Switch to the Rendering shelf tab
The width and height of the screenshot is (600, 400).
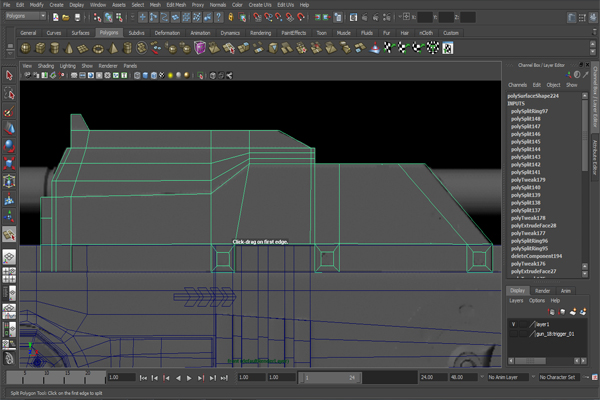[x=260, y=33]
